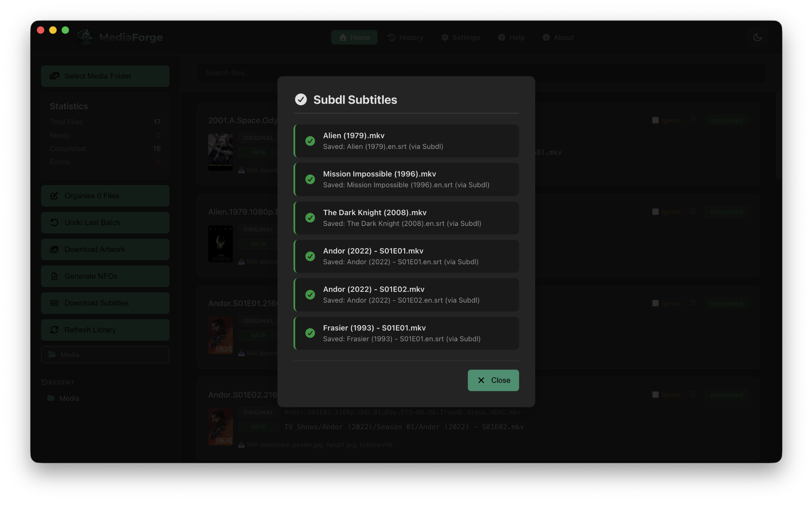Check Ignore for the Andor S01E02 entry

click(x=656, y=395)
